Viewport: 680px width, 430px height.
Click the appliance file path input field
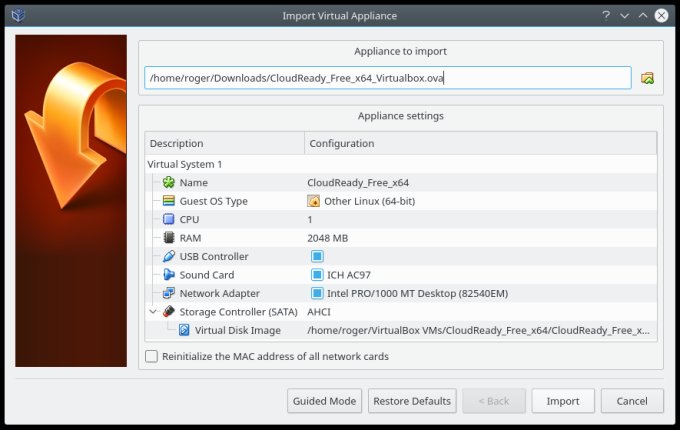(x=388, y=78)
